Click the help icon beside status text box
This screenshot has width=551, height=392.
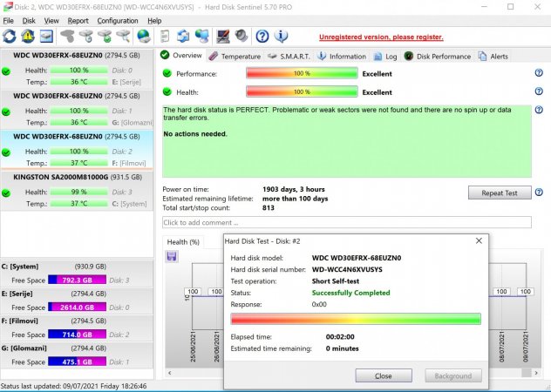click(539, 110)
